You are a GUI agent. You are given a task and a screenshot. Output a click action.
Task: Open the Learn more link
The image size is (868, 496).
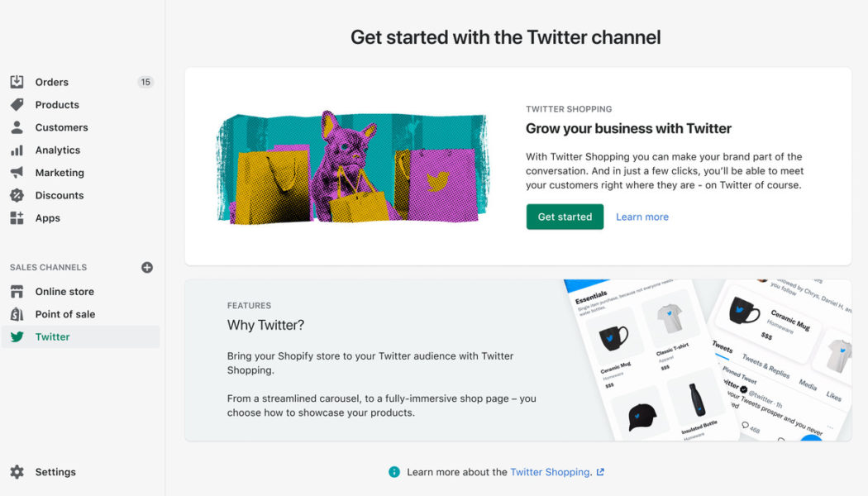tap(642, 216)
